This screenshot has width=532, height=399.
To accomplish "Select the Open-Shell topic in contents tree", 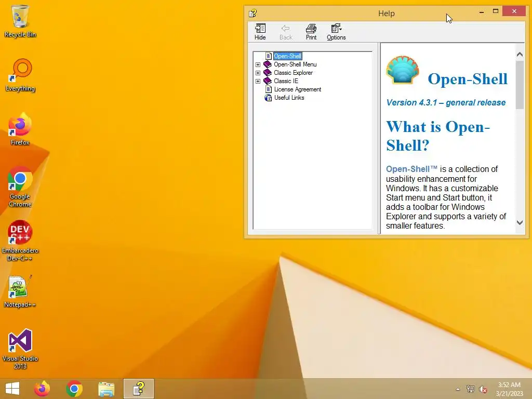I will tap(287, 56).
